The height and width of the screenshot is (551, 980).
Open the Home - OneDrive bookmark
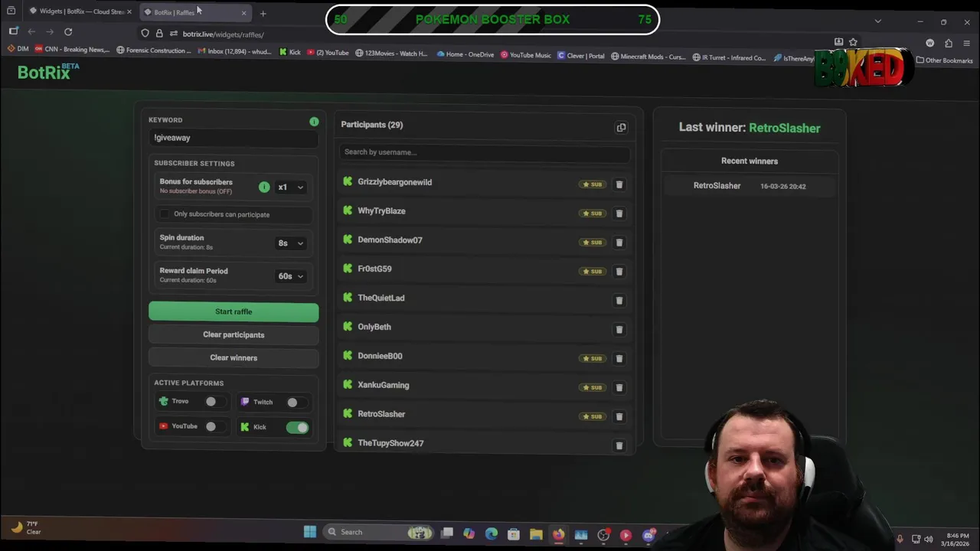coord(465,54)
